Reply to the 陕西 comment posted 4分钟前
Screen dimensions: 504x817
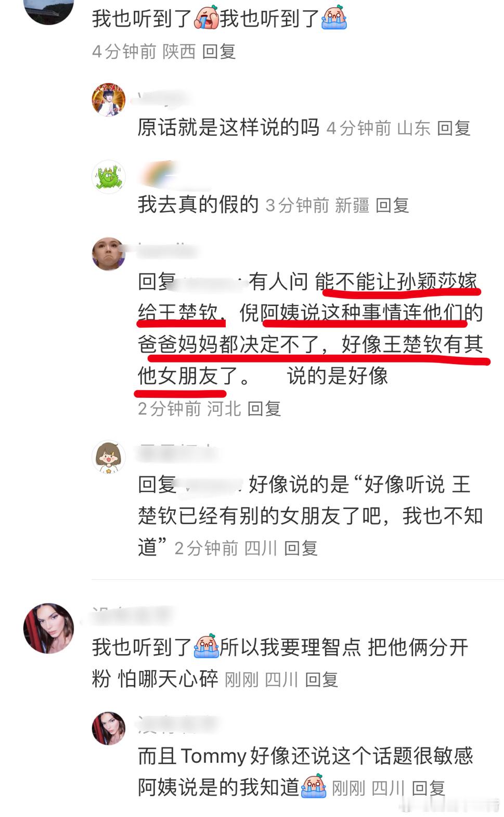pyautogui.click(x=219, y=51)
